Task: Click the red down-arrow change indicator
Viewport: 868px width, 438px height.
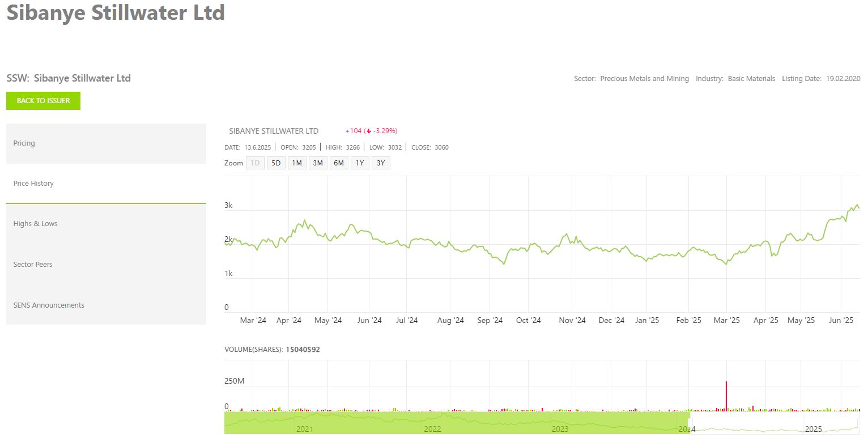Action: tap(369, 131)
